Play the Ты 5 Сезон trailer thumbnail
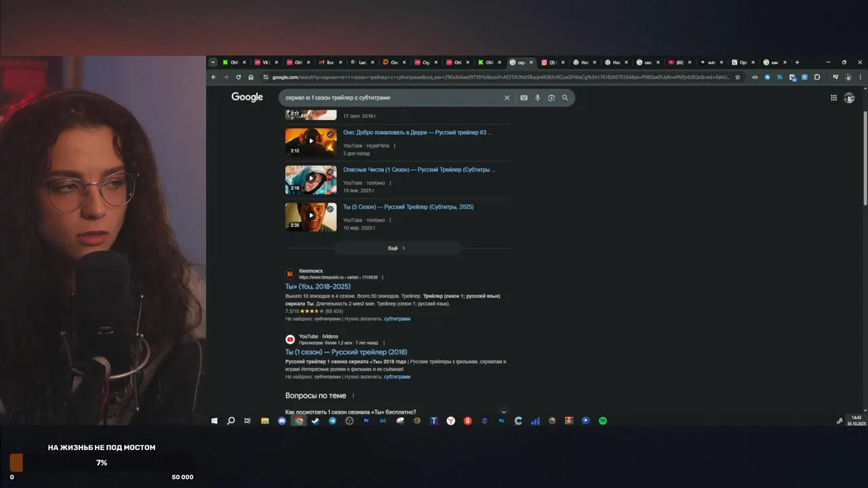 (311, 217)
